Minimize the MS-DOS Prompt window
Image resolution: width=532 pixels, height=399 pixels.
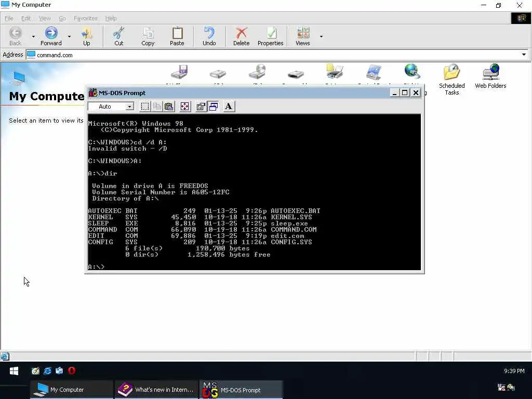(x=394, y=92)
